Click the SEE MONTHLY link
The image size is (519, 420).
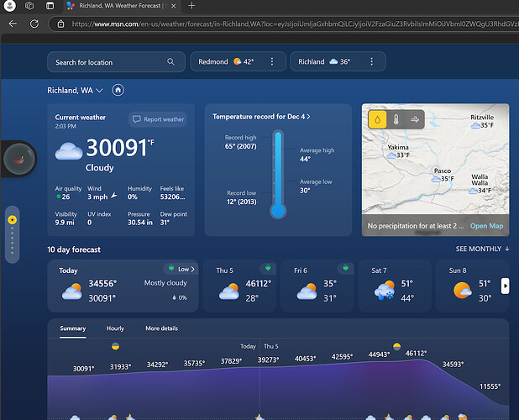[482, 249]
